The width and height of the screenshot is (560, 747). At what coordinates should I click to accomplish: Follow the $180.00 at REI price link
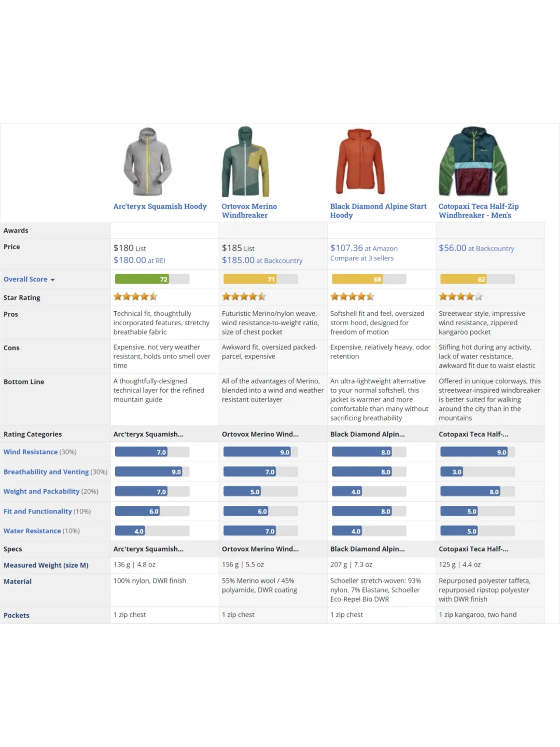point(139,260)
